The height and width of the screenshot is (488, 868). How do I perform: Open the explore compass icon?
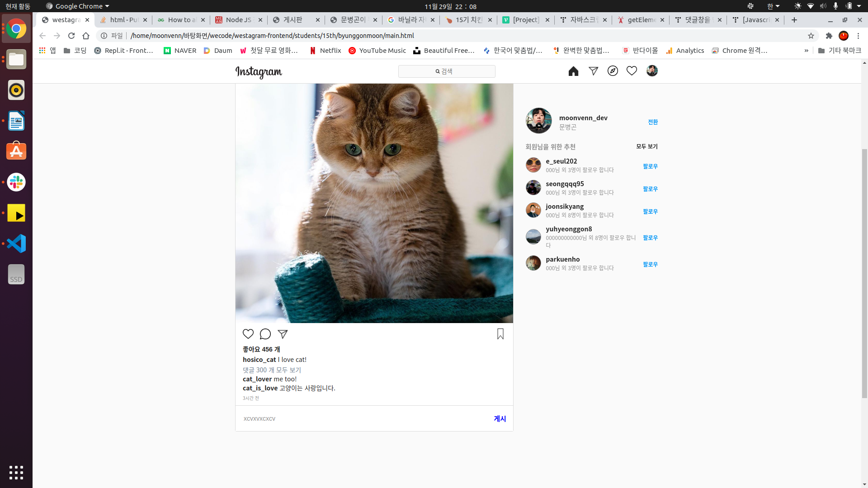613,71
